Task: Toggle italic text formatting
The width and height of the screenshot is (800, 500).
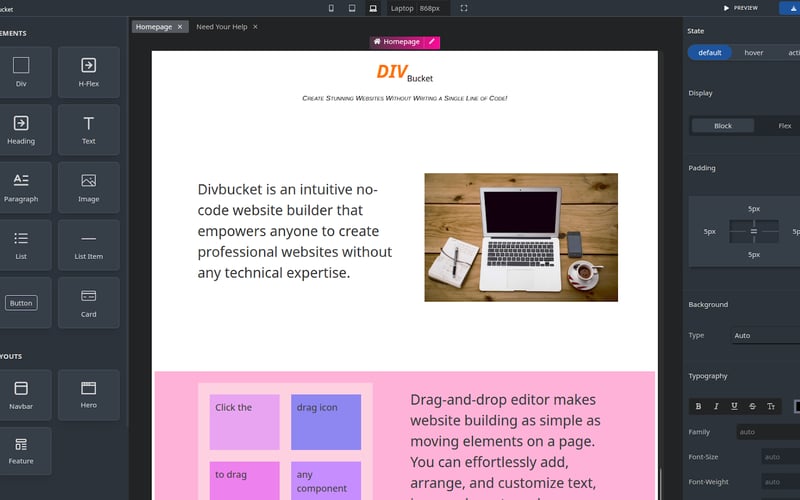Action: (716, 406)
